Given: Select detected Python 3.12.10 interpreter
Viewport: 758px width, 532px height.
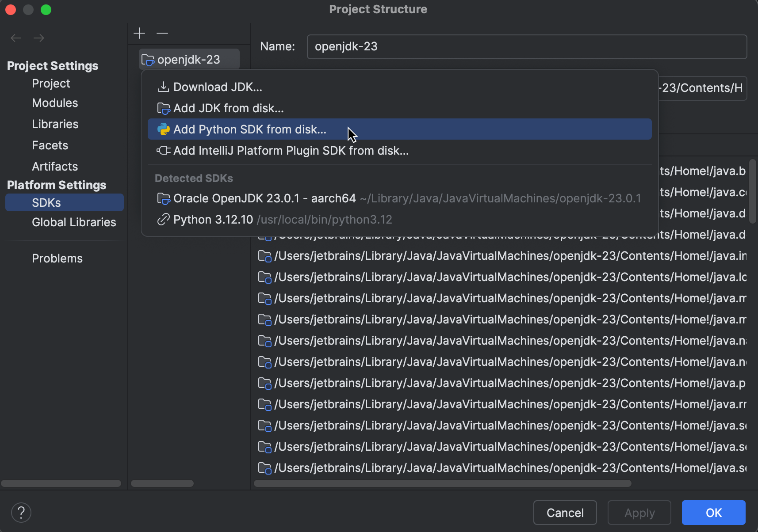Looking at the screenshot, I should click(x=214, y=219).
